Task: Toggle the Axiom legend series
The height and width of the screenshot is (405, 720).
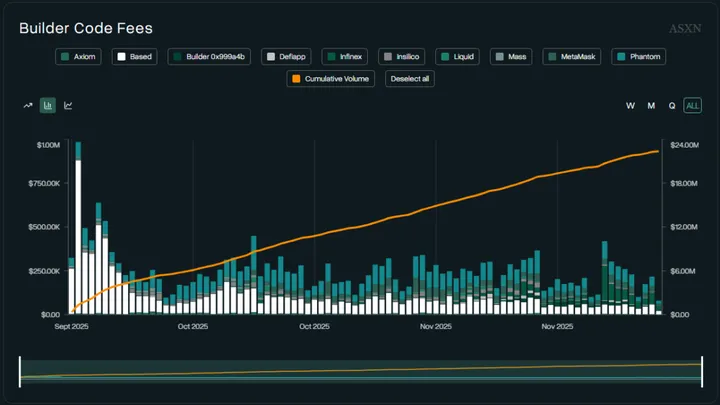Action: (80, 57)
